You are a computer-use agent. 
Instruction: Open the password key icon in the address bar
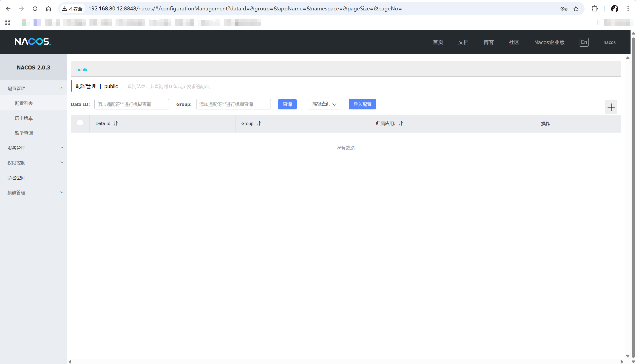pos(564,9)
